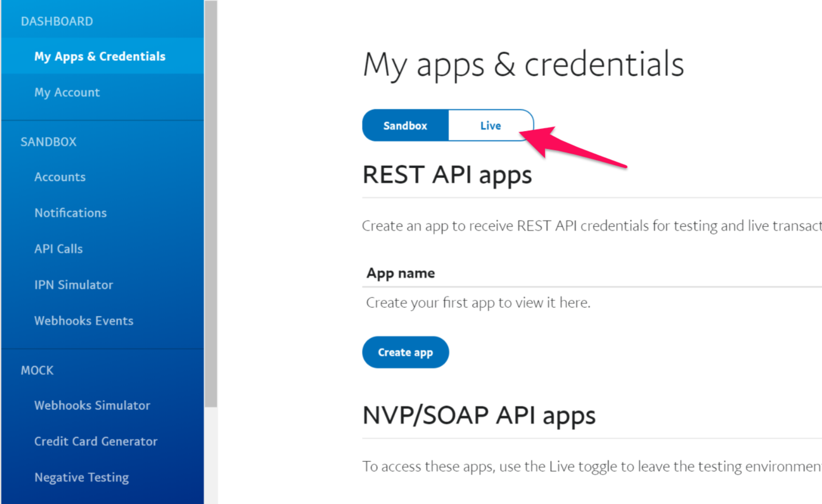The width and height of the screenshot is (822, 504).
Task: Switch toggle to Sandbox
Action: [x=405, y=125]
